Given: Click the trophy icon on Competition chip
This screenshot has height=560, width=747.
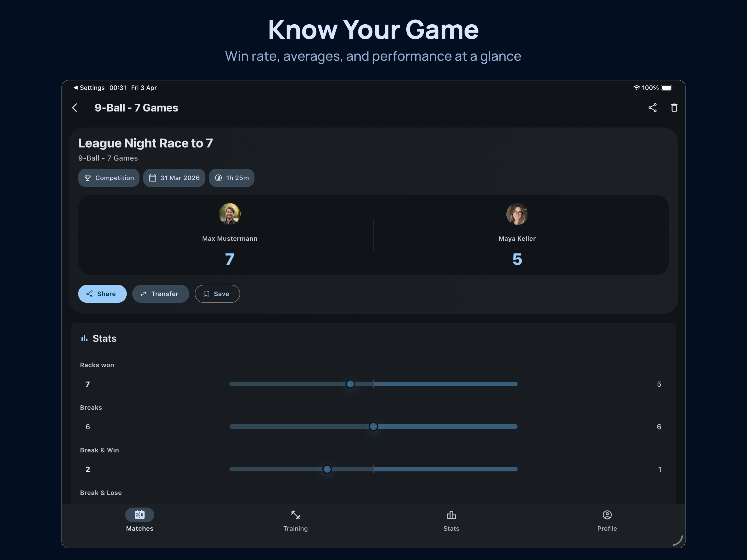Looking at the screenshot, I should (x=87, y=178).
